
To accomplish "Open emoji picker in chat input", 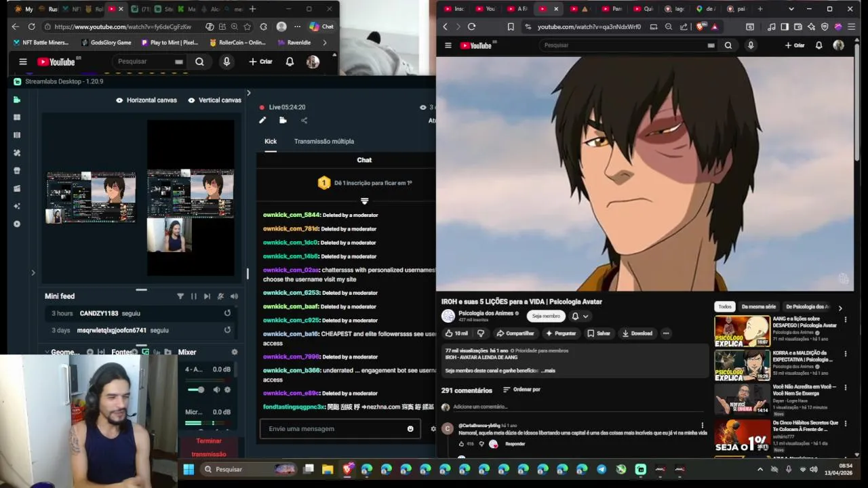I will (x=410, y=428).
